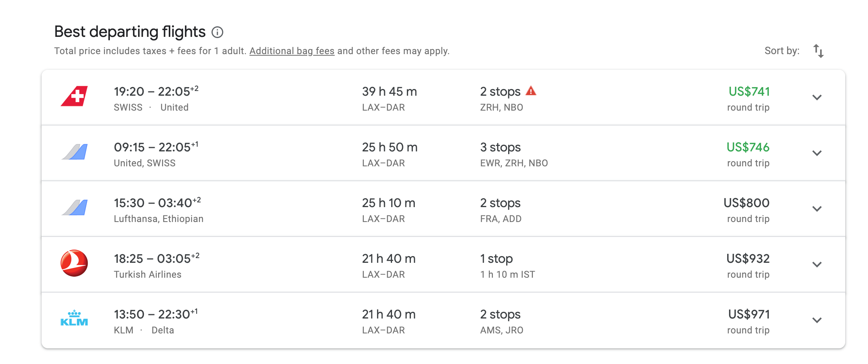Click the Lufthansa, Ethiopian multi-airline logo
The width and height of the screenshot is (868, 364).
click(x=74, y=208)
